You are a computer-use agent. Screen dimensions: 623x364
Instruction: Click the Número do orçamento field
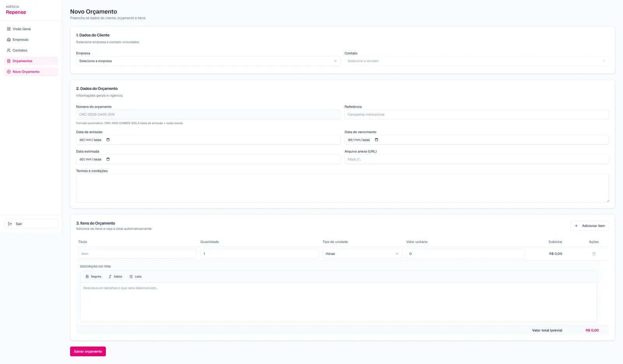tap(208, 114)
